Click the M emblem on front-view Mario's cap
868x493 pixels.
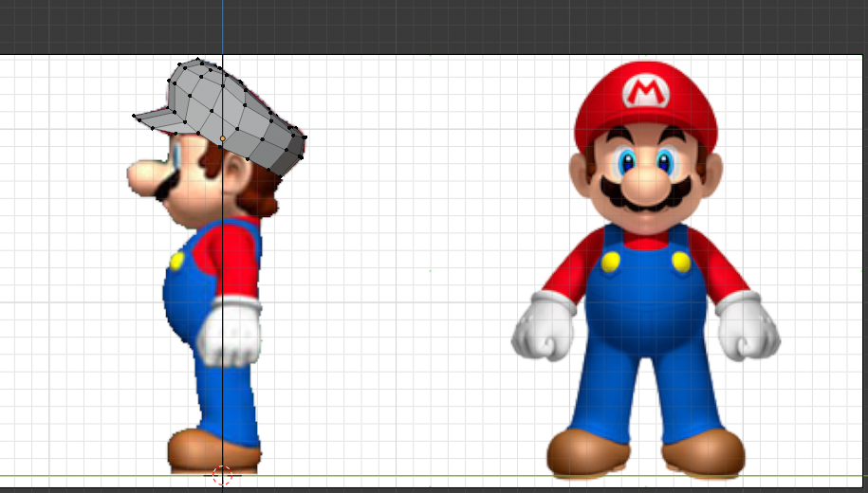click(x=645, y=91)
